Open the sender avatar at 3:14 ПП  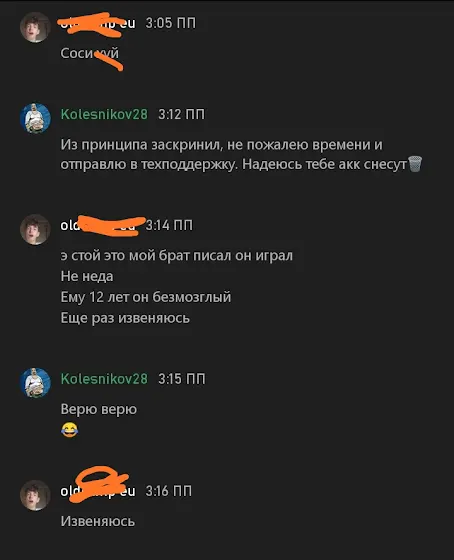[x=35, y=229]
